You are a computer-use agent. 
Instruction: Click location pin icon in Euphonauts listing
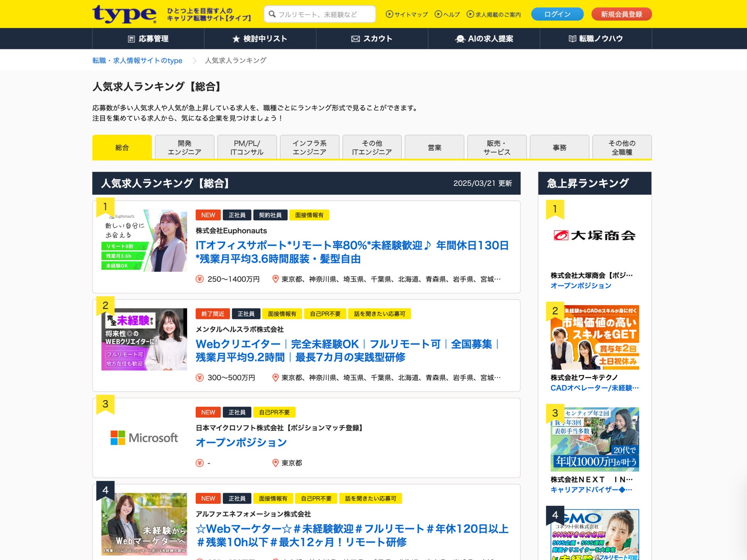click(x=275, y=279)
